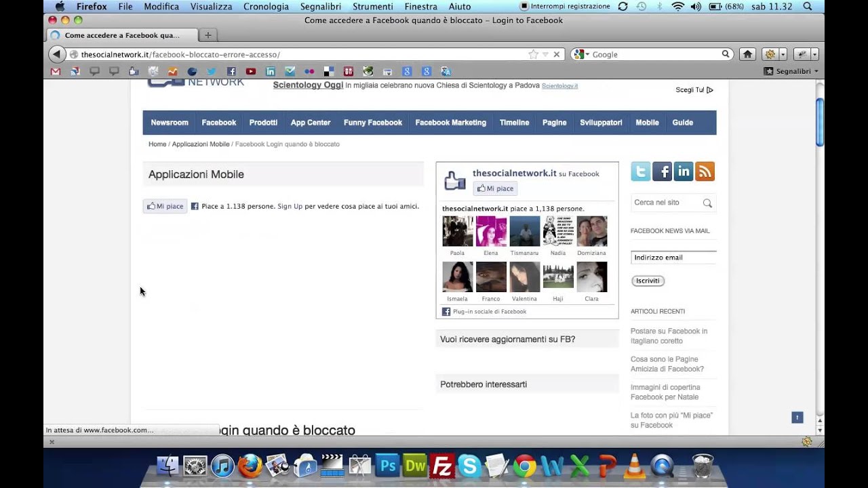Open the Visualizza menu
Viewport: 868px width, 488px height.
(211, 6)
